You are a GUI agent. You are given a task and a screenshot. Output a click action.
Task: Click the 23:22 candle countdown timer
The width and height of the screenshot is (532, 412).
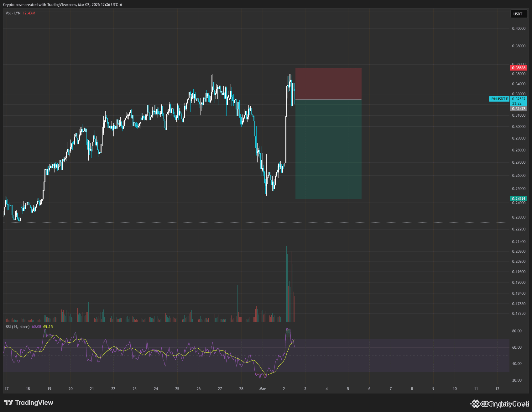coord(517,103)
